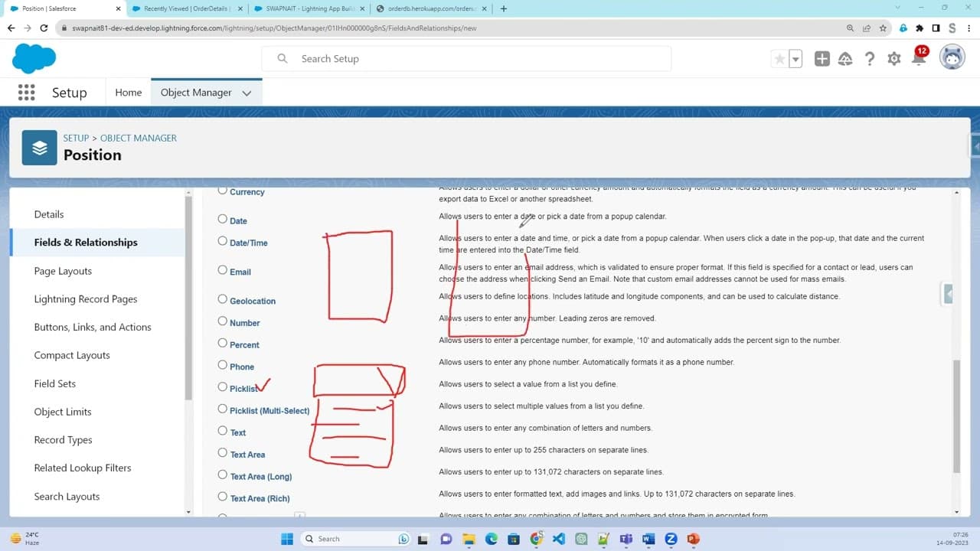Open the App Launcher grid icon
980x551 pixels.
coord(26,93)
